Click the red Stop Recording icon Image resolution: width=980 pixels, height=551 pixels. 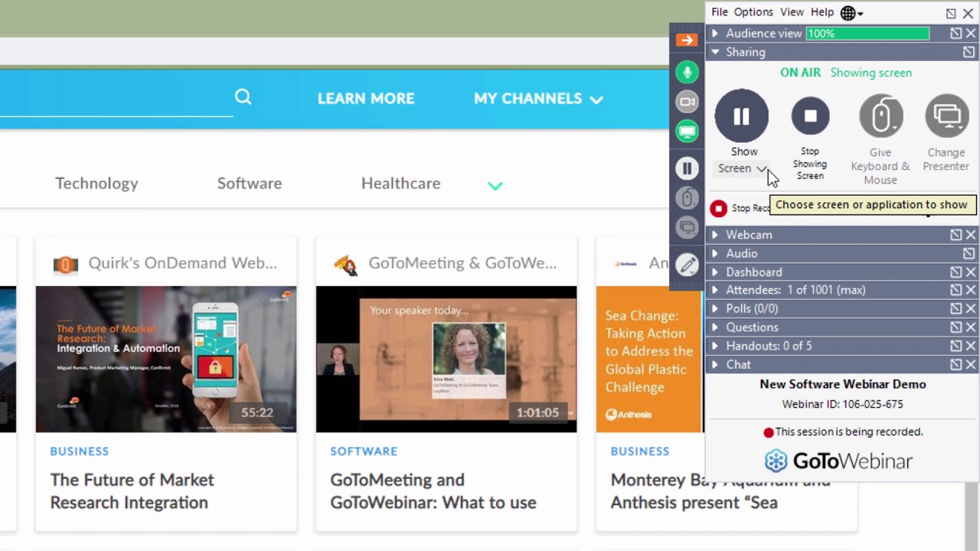(x=718, y=208)
